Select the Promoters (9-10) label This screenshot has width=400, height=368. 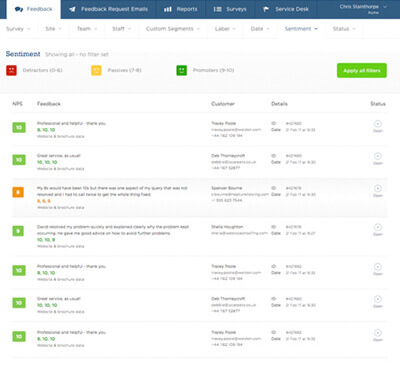pos(213,70)
